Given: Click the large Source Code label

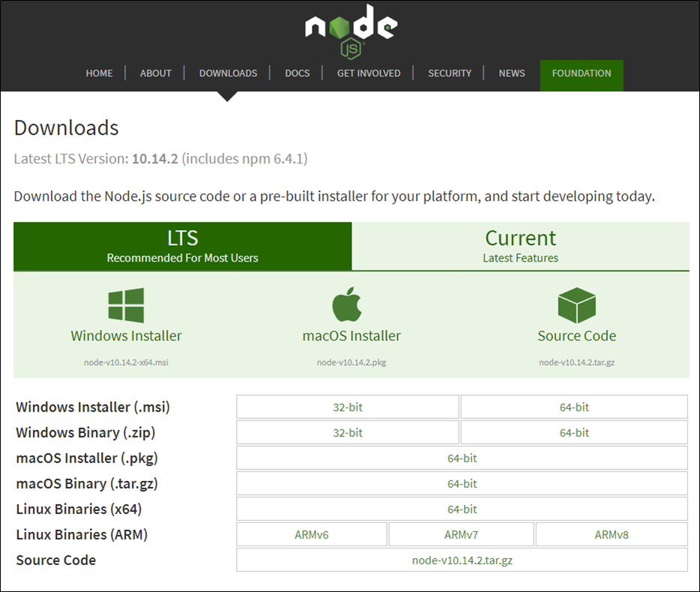Looking at the screenshot, I should (x=577, y=336).
